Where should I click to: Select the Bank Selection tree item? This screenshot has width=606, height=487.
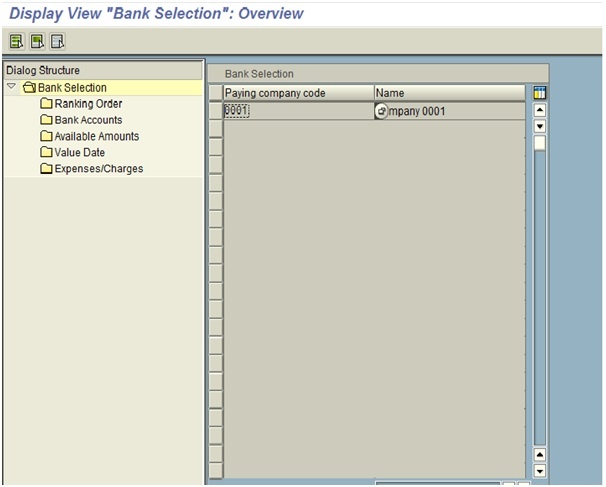pyautogui.click(x=72, y=88)
